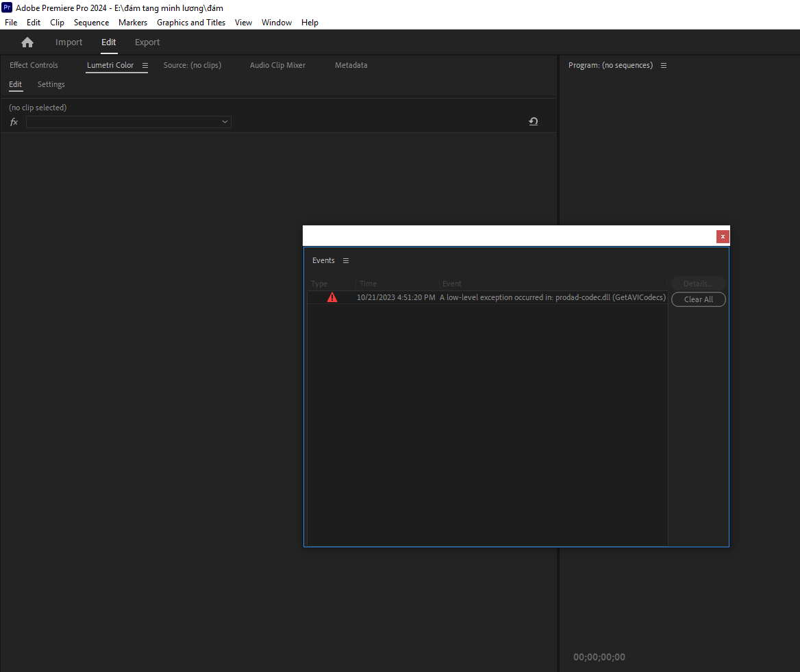Viewport: 800px width, 672px height.
Task: Open the Audio Clip Mixer panel
Action: click(277, 65)
